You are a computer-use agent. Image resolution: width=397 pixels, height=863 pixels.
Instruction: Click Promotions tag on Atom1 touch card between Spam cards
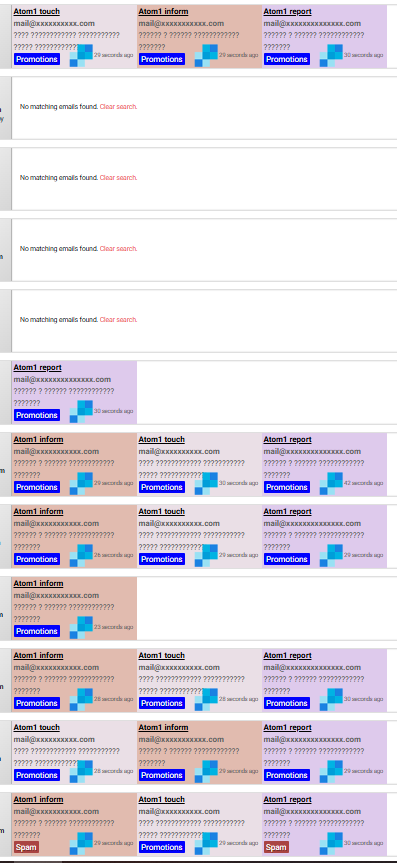162,847
